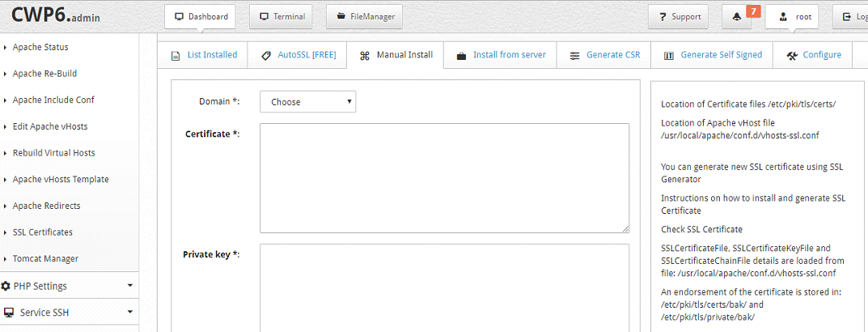Open the Domain Choose dropdown
Image resolution: width=868 pixels, height=332 pixels.
307,102
